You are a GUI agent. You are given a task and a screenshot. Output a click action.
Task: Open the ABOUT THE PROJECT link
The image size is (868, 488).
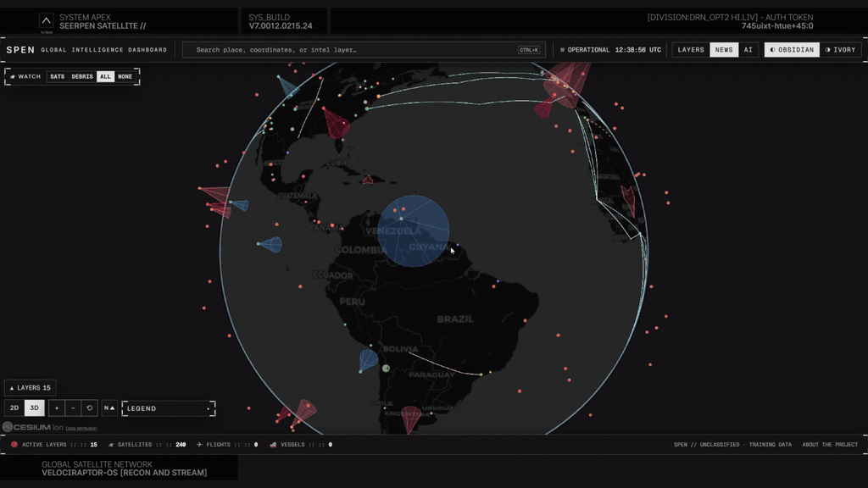tap(830, 444)
